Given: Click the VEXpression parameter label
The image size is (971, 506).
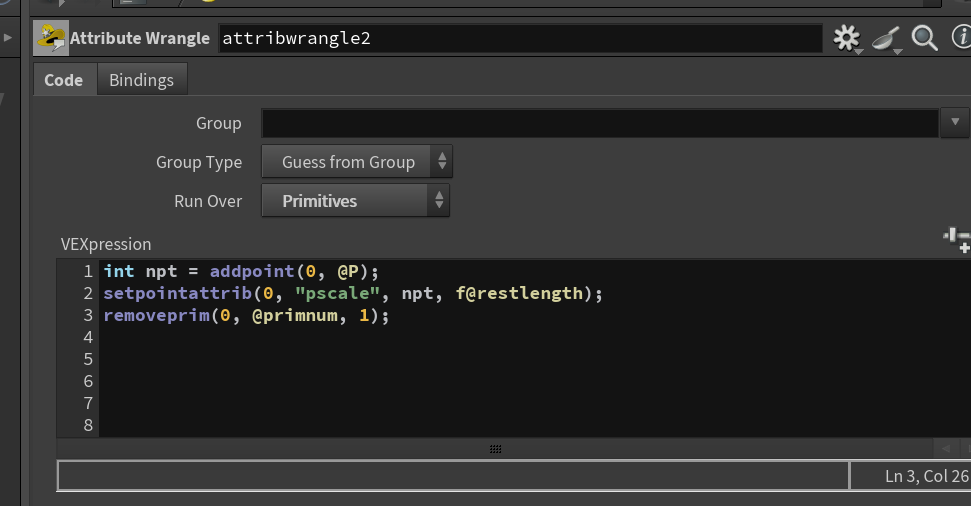Looking at the screenshot, I should (106, 244).
